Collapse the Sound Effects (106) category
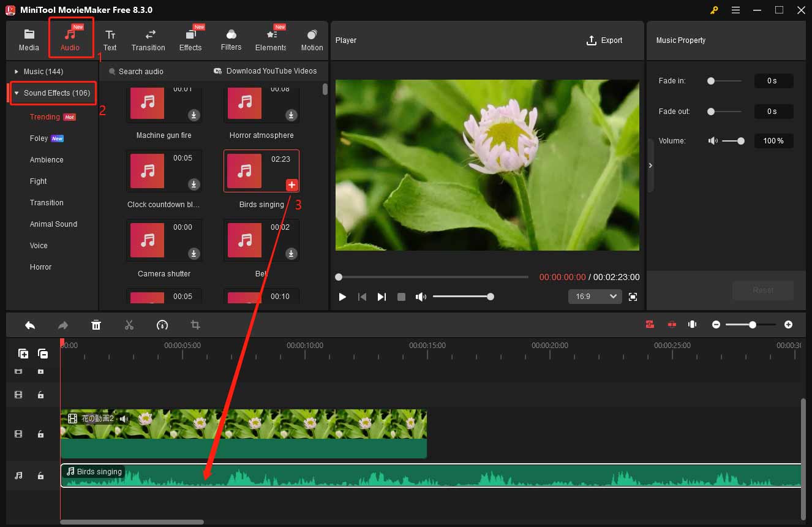This screenshot has width=812, height=527. coord(54,93)
